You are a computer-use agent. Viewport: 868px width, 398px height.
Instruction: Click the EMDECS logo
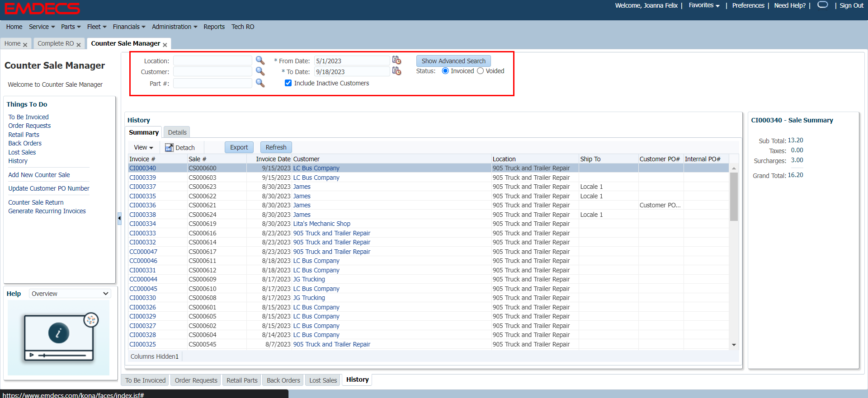point(42,8)
